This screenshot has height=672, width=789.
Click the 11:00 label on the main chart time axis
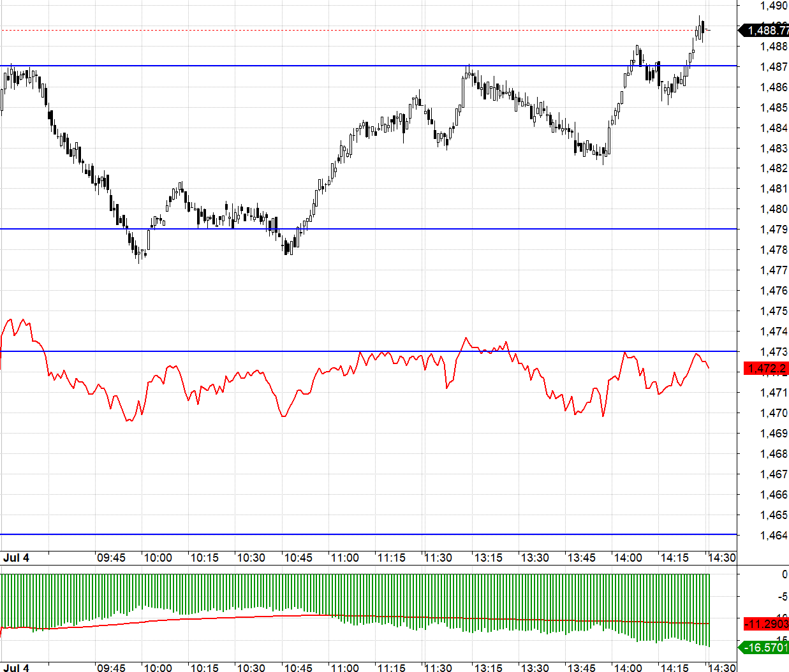pos(345,558)
